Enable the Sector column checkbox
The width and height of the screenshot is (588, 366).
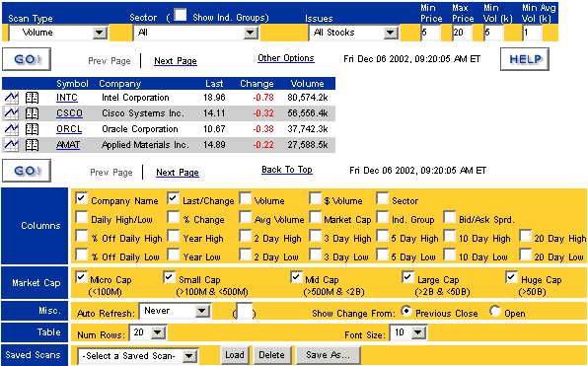[x=383, y=198]
